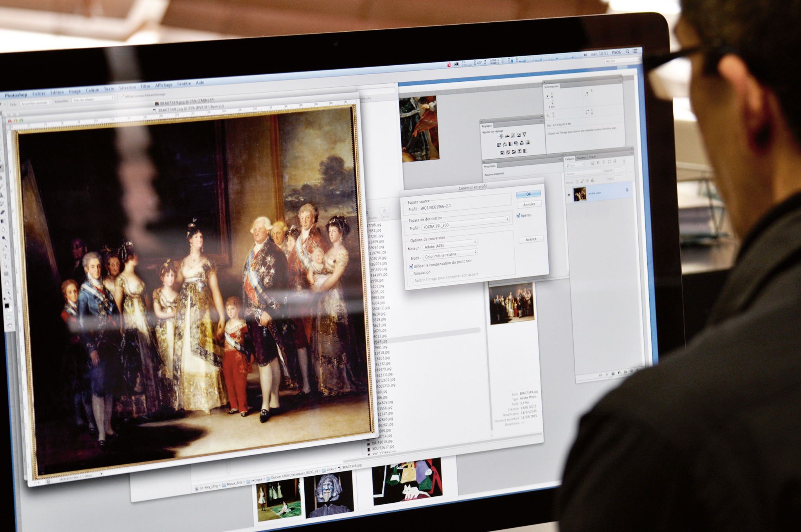This screenshot has width=801, height=532.
Task: Open Mode dropdown Colorimétrie relative
Action: [x=451, y=254]
